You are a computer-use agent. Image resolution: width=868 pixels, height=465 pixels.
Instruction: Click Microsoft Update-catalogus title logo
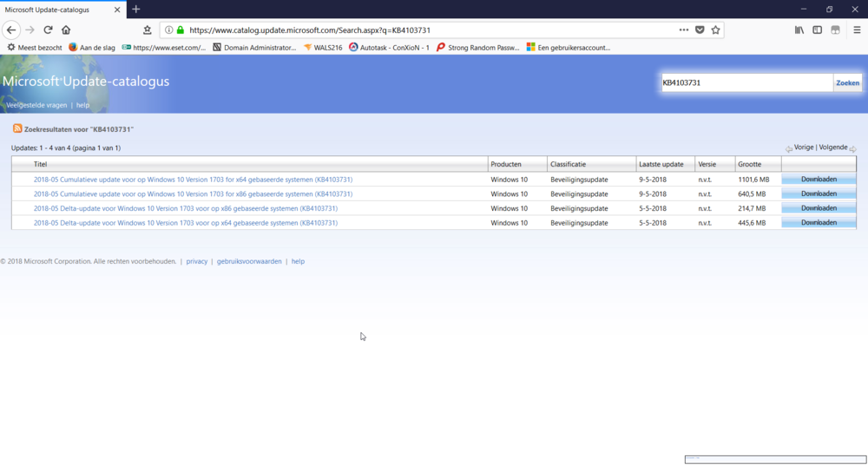tap(86, 82)
